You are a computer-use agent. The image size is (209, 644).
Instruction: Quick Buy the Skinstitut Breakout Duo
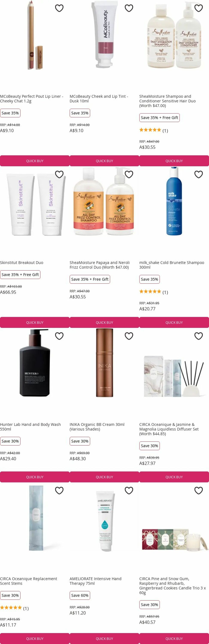35,322
